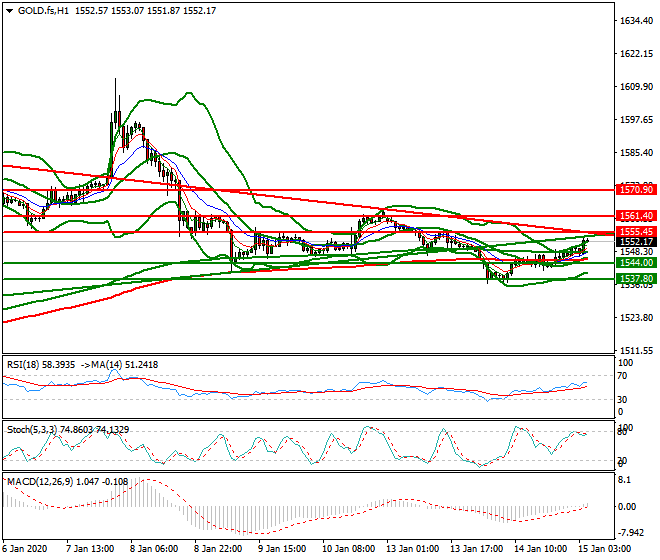Select the 1555.45 red price label
Screen dimensions: 660x560
coord(636,232)
